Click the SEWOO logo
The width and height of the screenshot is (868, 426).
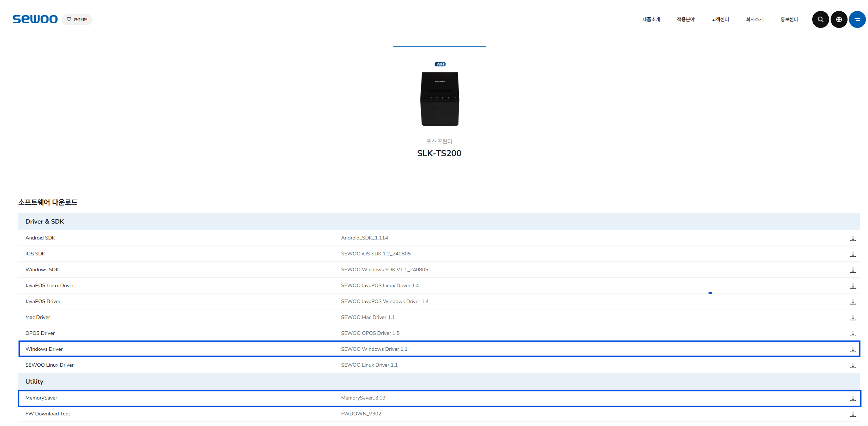(35, 19)
